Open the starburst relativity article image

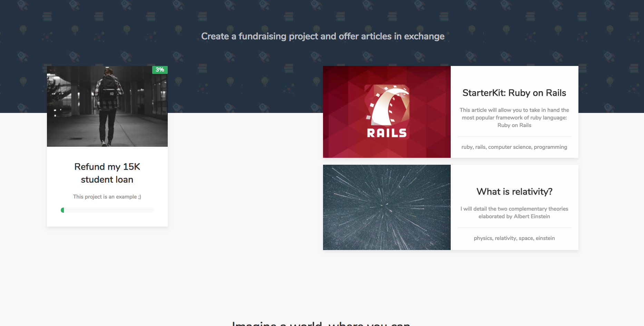tap(387, 207)
